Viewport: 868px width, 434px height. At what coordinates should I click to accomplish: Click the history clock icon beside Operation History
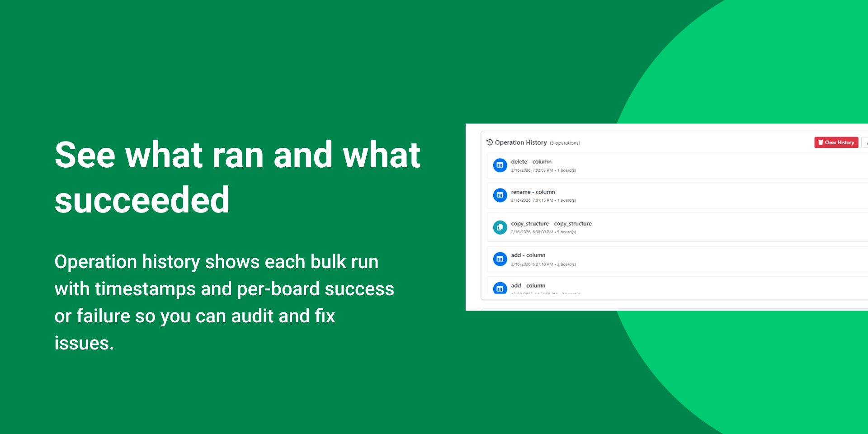489,142
